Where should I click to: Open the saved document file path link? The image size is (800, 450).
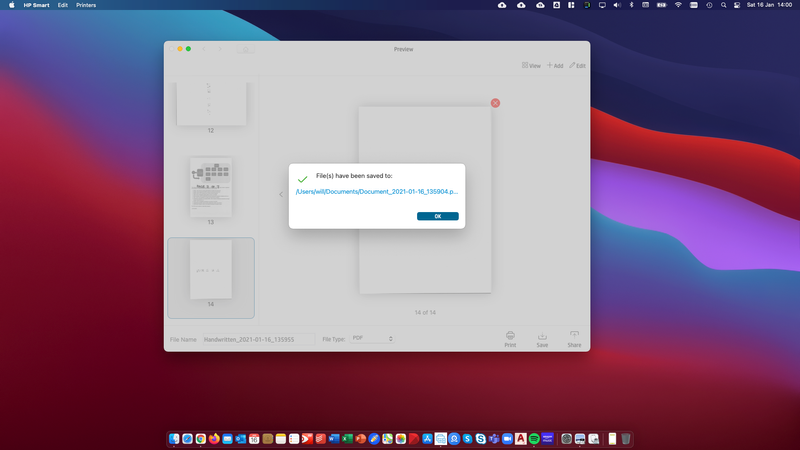point(377,191)
